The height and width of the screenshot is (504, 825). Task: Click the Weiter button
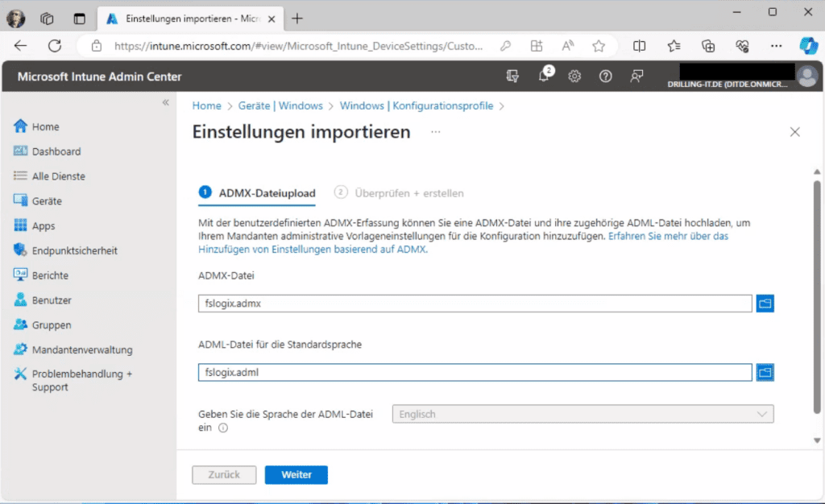point(296,474)
